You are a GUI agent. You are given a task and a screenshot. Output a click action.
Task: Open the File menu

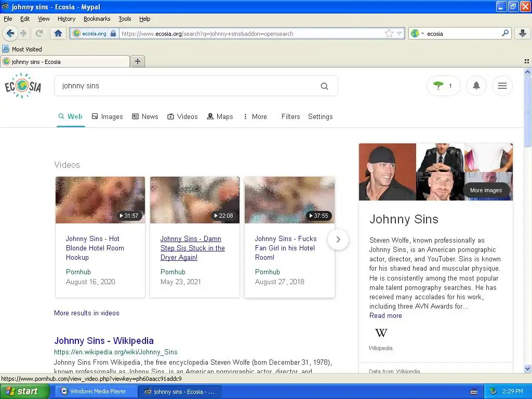click(x=8, y=19)
